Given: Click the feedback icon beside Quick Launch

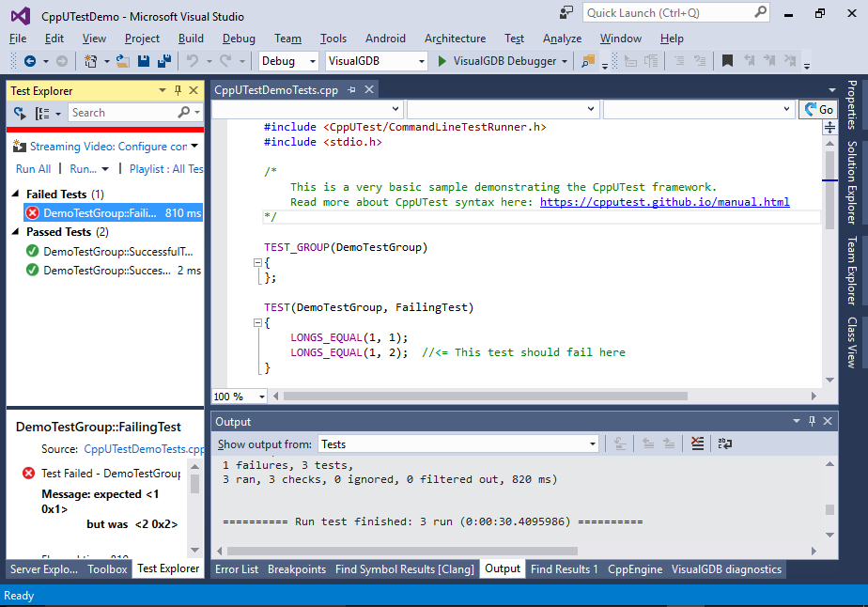Looking at the screenshot, I should 566,13.
